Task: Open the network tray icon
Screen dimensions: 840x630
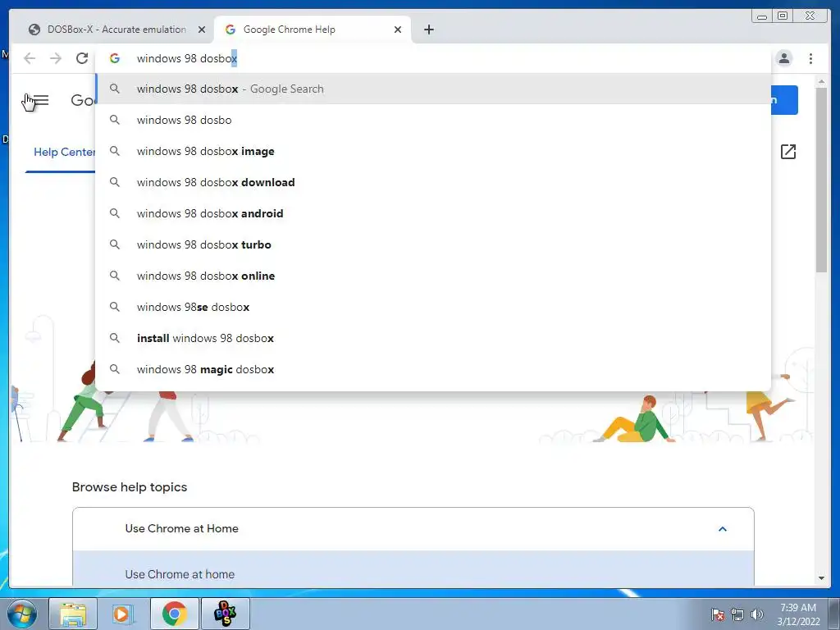Action: click(x=737, y=614)
